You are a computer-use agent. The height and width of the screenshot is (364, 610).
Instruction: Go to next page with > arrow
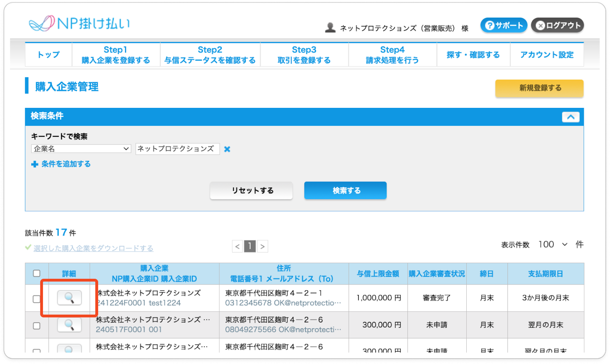pos(262,247)
